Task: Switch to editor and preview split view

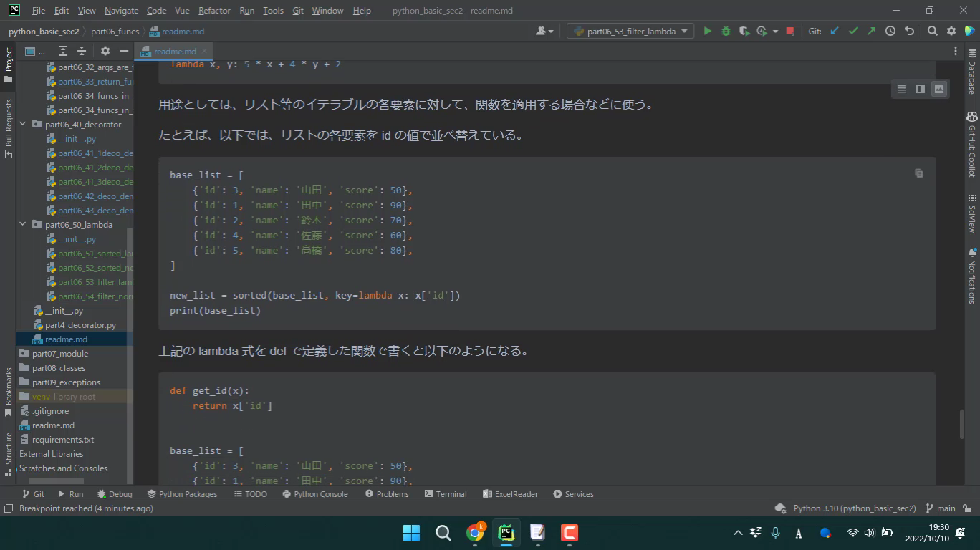Action: pos(920,89)
